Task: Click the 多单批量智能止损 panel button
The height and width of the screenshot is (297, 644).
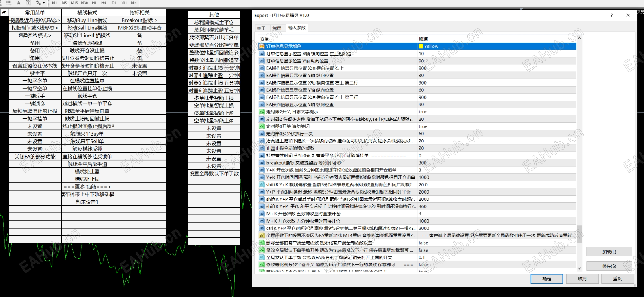Action: point(214,98)
